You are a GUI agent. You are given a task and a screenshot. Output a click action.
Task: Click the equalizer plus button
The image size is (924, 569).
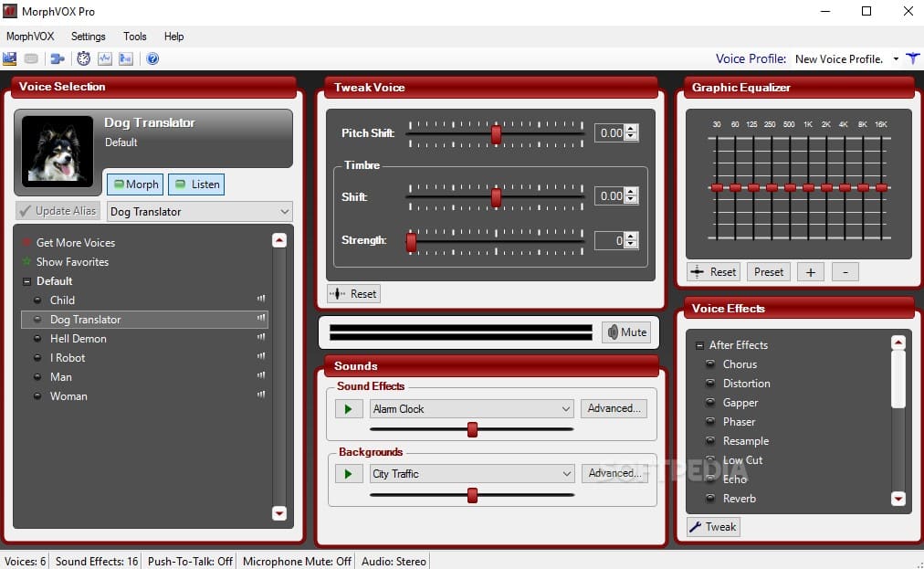(x=810, y=272)
